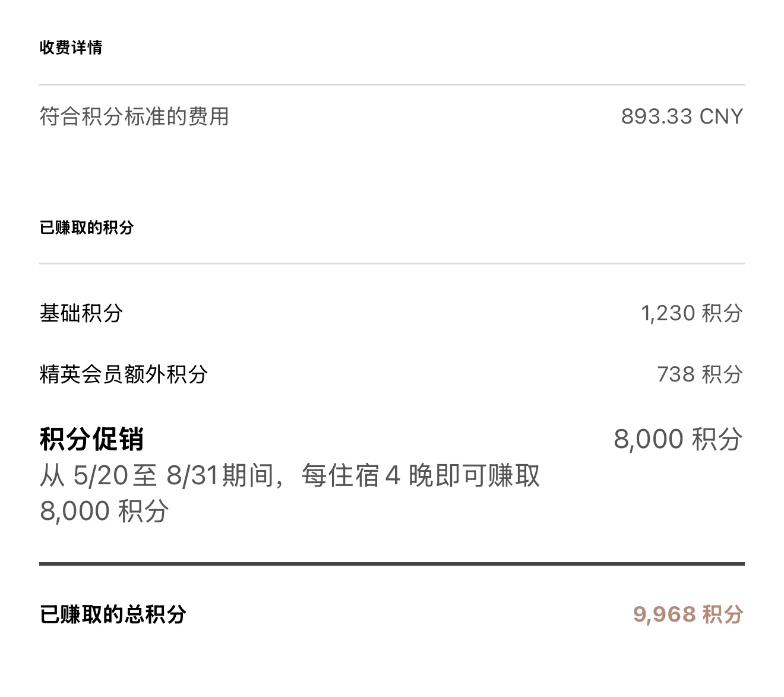Image resolution: width=784 pixels, height=697 pixels.
Task: Open the 积分促销 promotion title
Action: point(91,439)
